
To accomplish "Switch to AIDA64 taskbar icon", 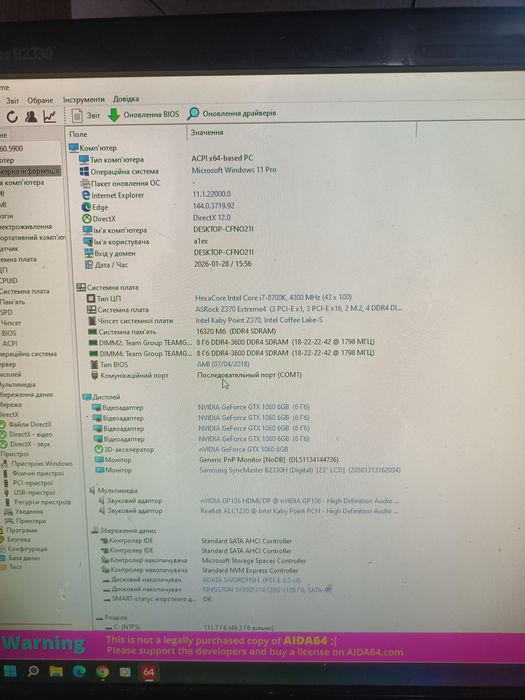I will 149,672.
